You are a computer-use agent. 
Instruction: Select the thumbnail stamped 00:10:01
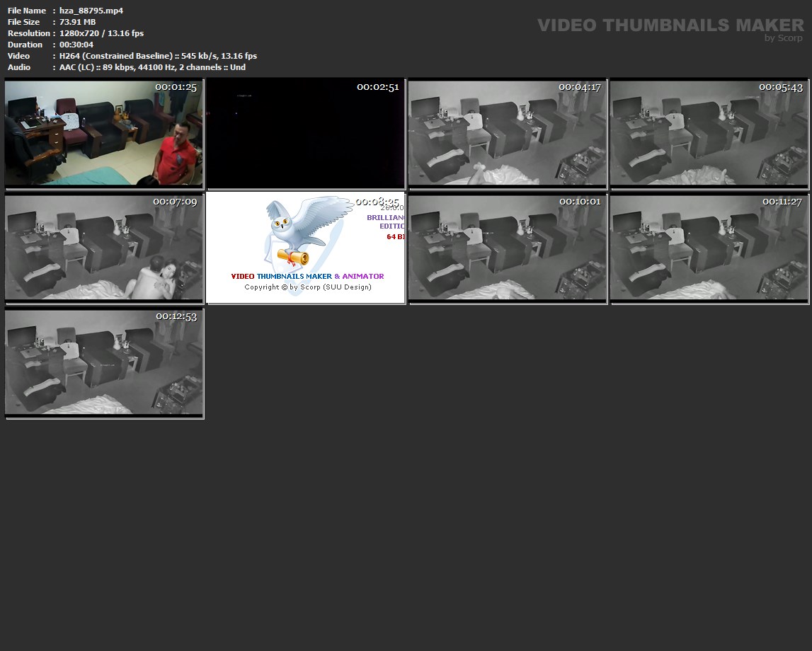(x=508, y=248)
